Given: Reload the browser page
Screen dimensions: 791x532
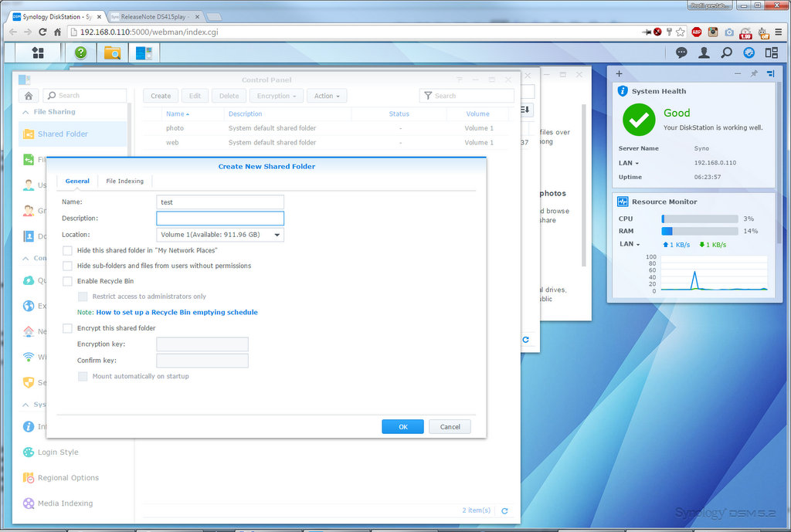Looking at the screenshot, I should point(42,32).
